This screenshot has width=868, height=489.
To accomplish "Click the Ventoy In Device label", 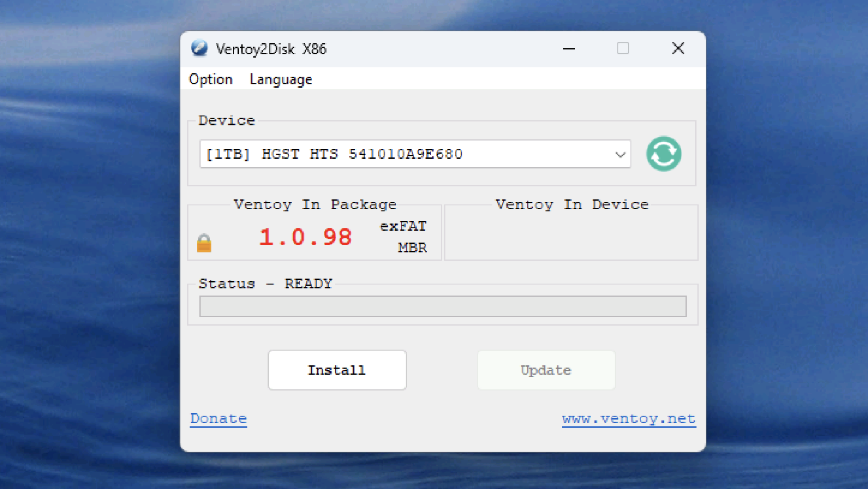I will [572, 204].
